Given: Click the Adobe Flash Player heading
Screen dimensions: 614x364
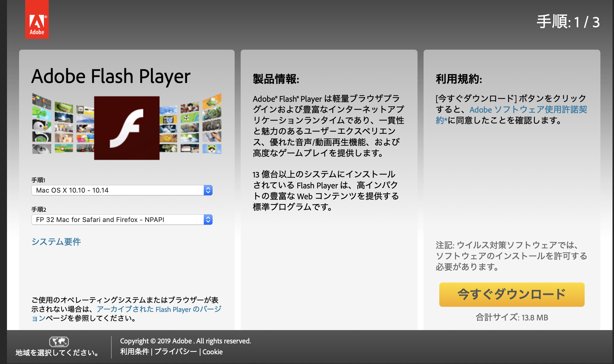Looking at the screenshot, I should coord(111,76).
